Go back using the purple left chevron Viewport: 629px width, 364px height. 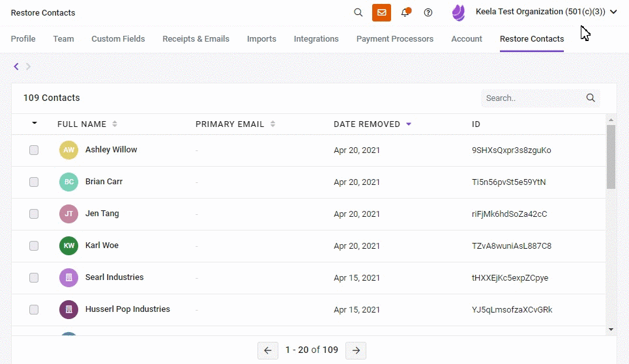coord(16,66)
